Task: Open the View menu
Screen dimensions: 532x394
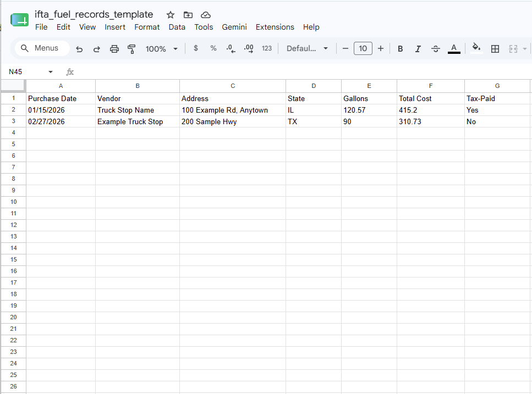Action: click(x=87, y=27)
